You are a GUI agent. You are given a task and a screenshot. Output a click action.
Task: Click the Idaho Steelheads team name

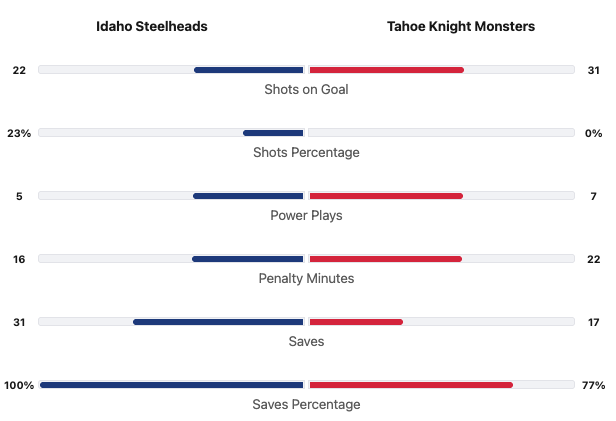click(x=152, y=27)
